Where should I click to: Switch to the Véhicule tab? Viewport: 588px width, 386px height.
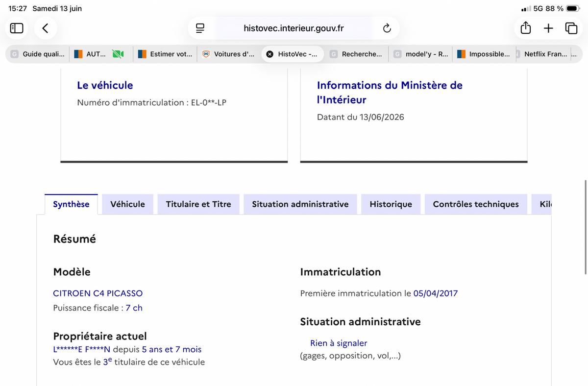(127, 204)
